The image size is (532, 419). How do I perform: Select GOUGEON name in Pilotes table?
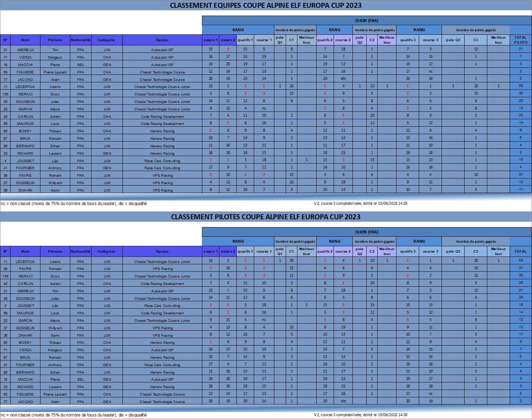(x=25, y=298)
